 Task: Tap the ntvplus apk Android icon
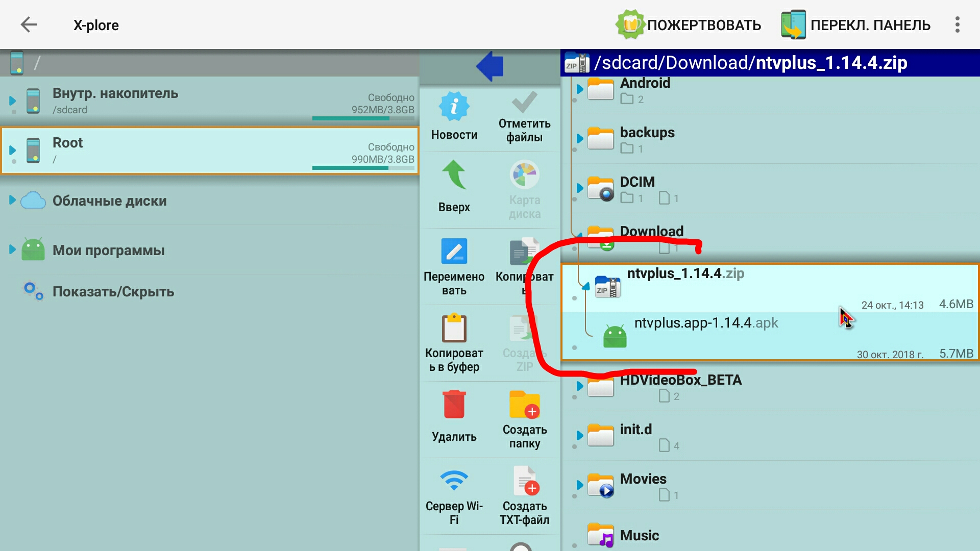tap(615, 336)
